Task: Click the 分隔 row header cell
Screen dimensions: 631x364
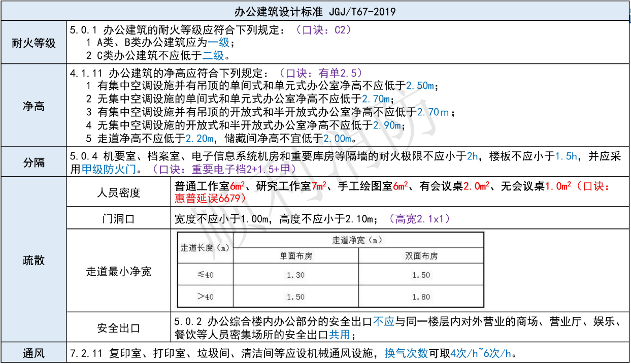Action: coord(34,162)
